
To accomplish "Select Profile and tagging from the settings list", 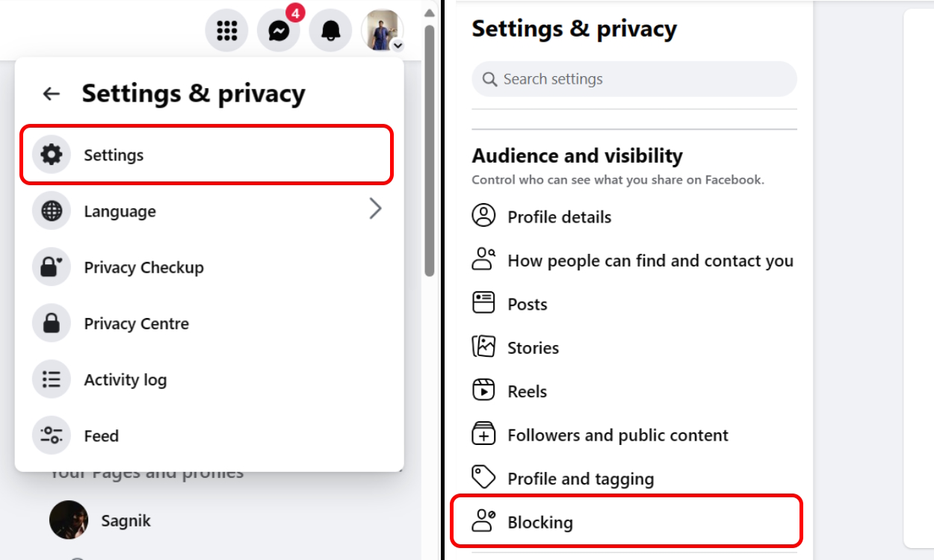I will click(x=581, y=479).
